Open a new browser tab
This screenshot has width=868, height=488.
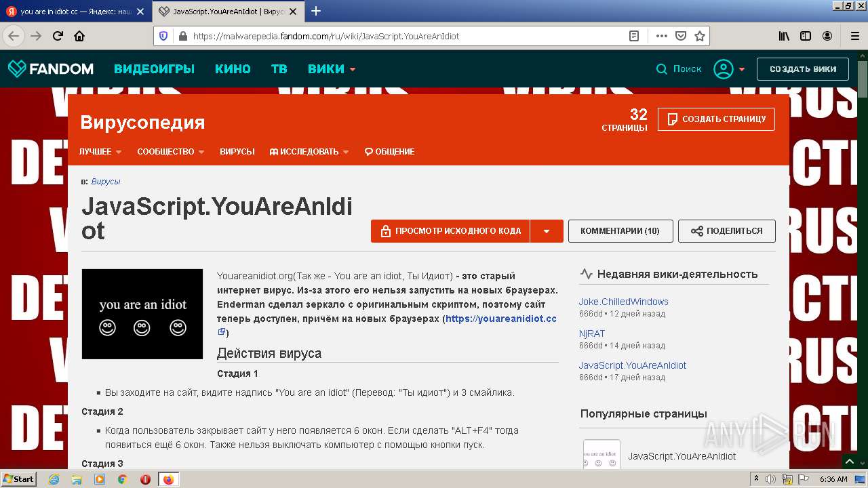[316, 11]
